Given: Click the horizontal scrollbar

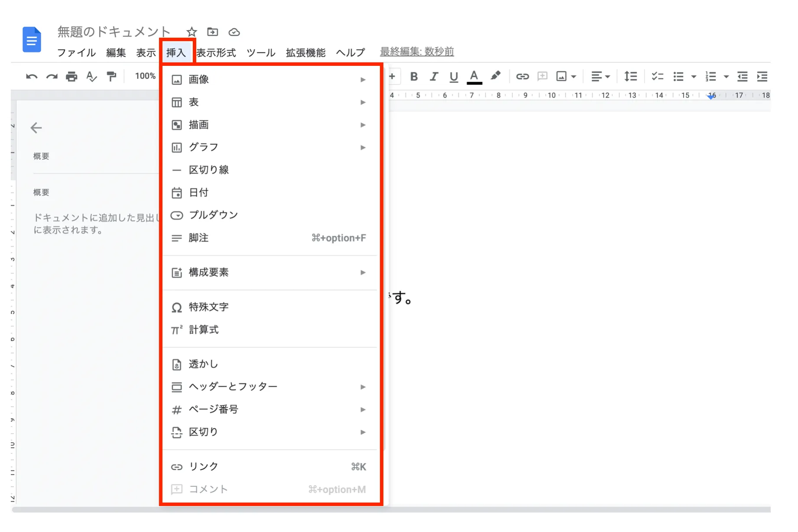Looking at the screenshot, I should pyautogui.click(x=391, y=509).
